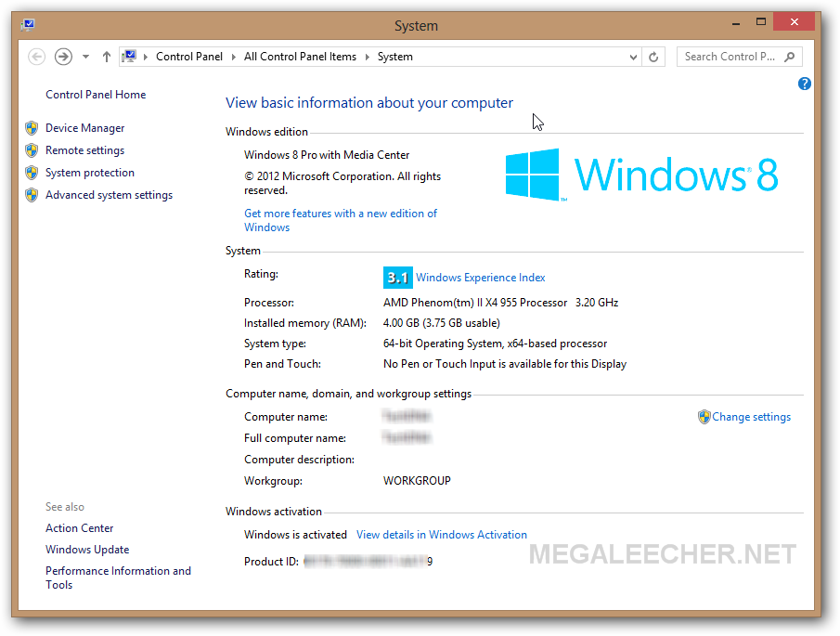
Task: Expand the arrow after All Control Panel Items
Action: [x=368, y=57]
